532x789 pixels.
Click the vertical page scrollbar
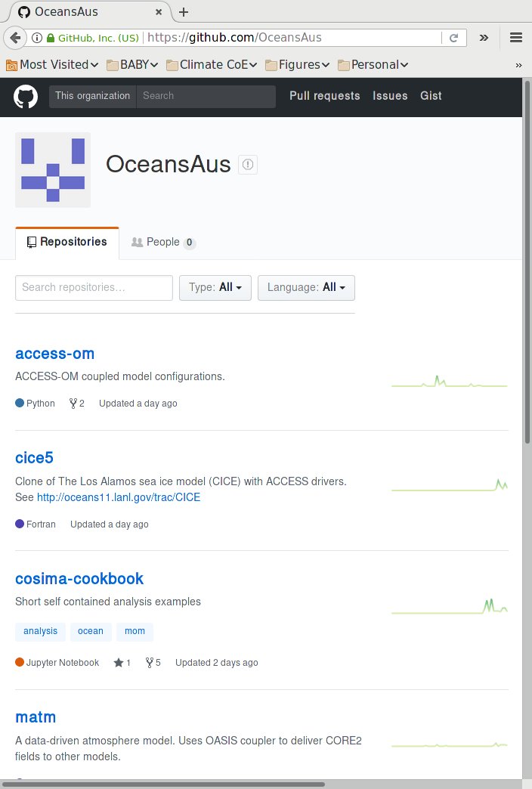pos(527,261)
